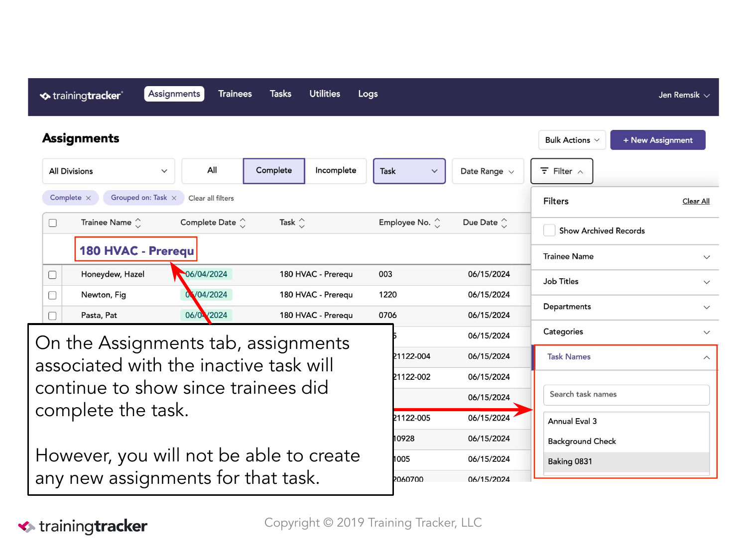Collapse the Task Names filter section
The image size is (747, 560).
point(625,357)
